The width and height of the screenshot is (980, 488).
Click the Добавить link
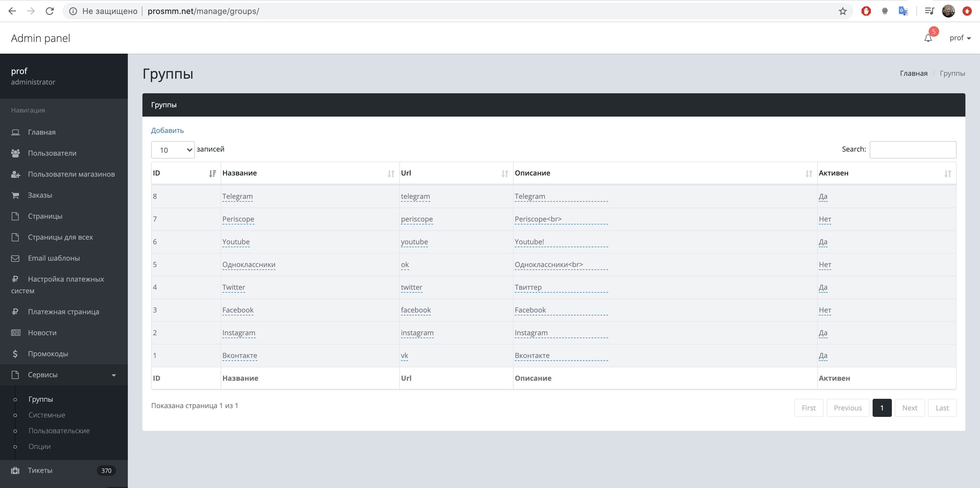[x=167, y=130]
